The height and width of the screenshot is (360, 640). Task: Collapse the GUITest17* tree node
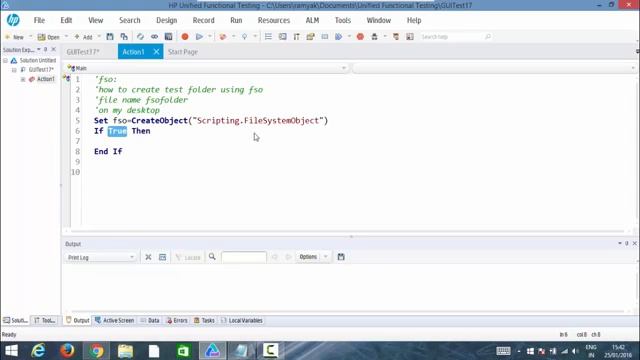click(14, 70)
